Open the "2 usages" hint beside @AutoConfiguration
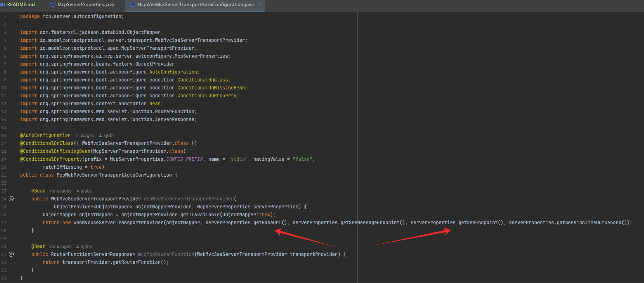This screenshot has width=644, height=283. point(85,136)
